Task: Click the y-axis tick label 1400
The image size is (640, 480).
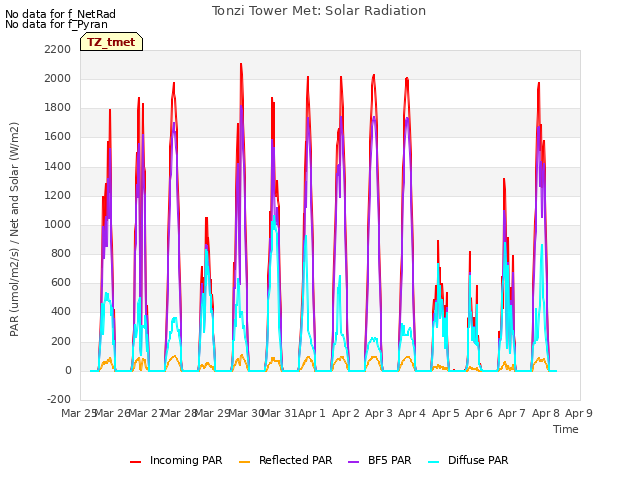Action: pos(58,166)
